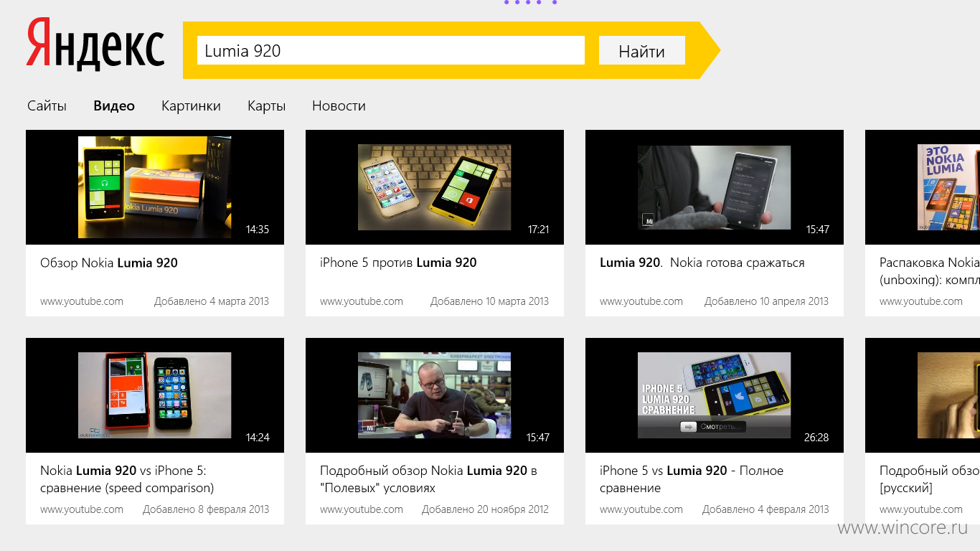
Task: Click the date Добавлено 10 марта 2013
Action: click(x=489, y=301)
